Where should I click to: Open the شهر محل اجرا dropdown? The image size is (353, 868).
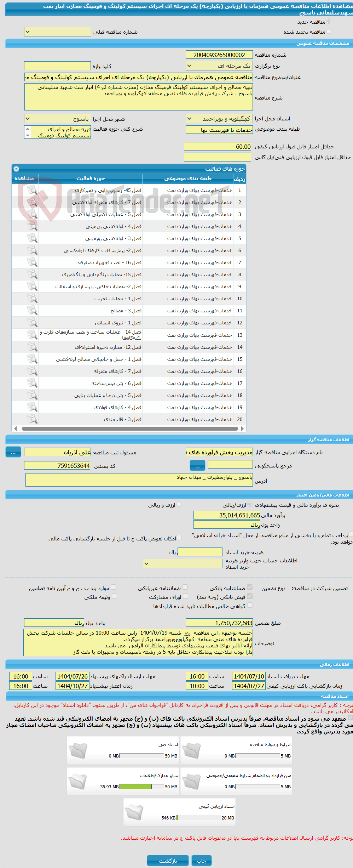pyautogui.click(x=58, y=119)
